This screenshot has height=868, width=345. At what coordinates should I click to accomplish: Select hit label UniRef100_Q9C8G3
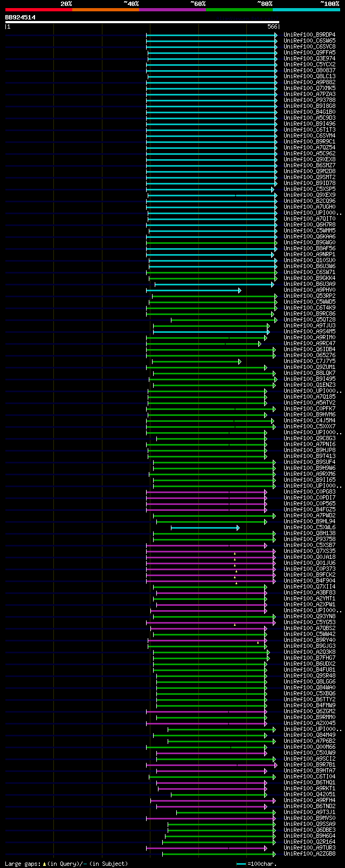click(309, 438)
